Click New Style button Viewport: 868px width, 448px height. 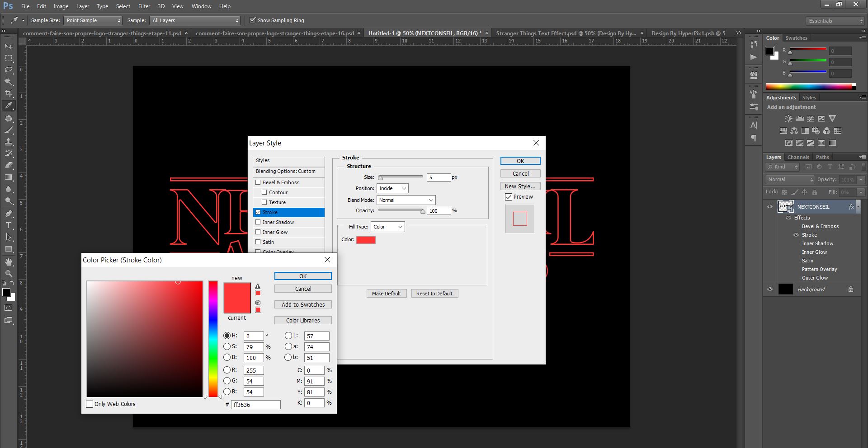coord(520,186)
